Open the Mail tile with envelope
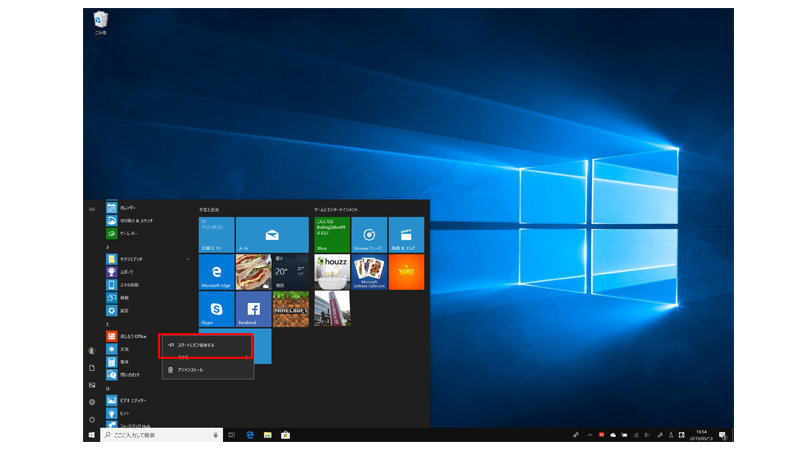 [x=272, y=235]
